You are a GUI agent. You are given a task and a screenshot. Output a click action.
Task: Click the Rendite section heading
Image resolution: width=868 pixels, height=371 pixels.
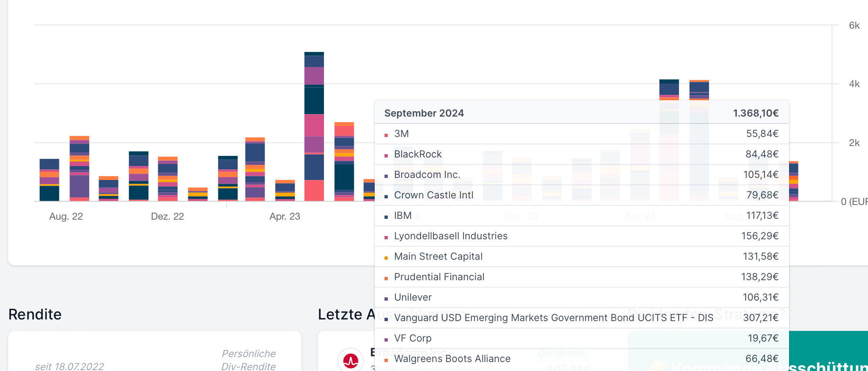35,314
